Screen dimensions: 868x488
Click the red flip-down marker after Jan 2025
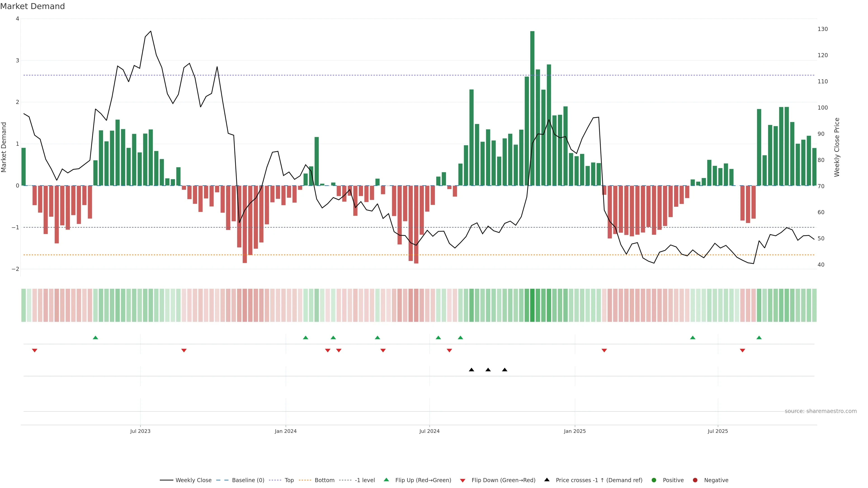pos(604,351)
